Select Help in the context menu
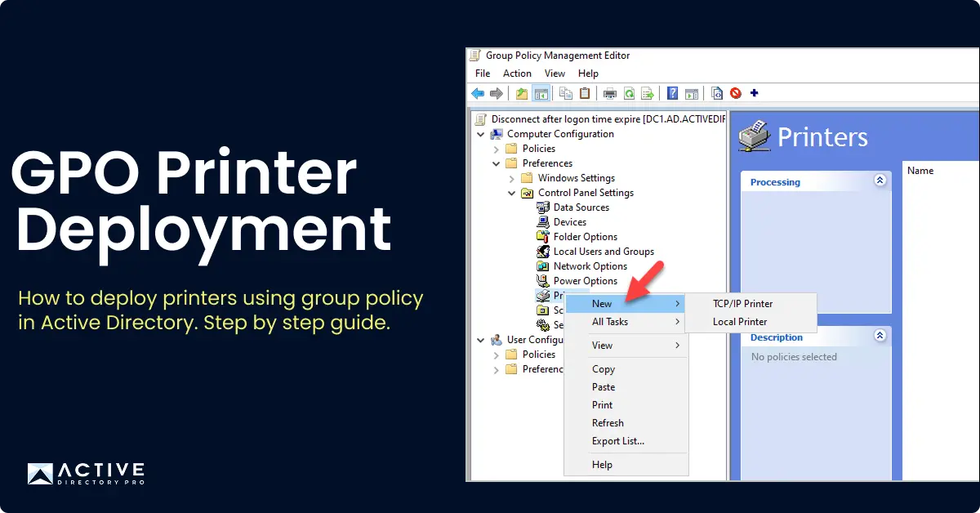Screen dimensions: 980x513 626,465
